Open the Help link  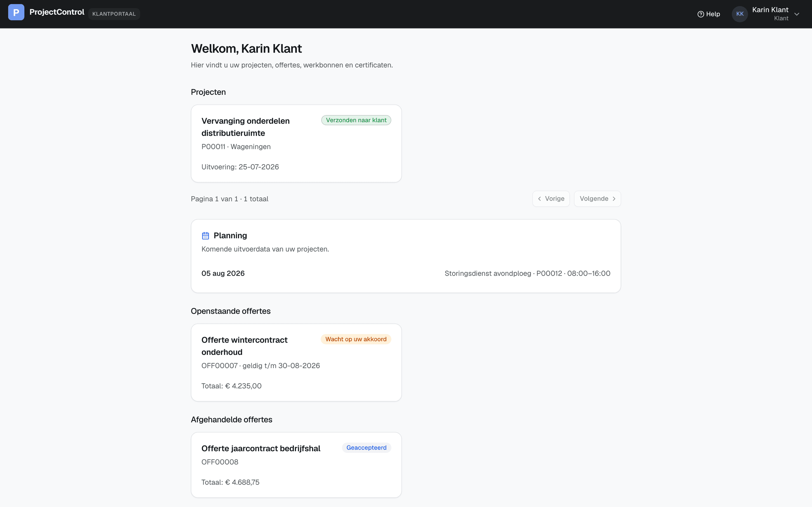[x=709, y=14]
